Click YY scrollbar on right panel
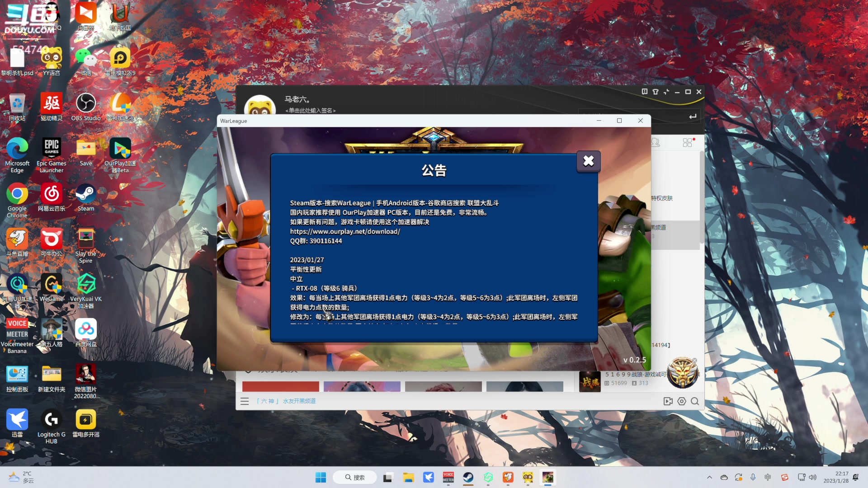The width and height of the screenshot is (868, 488). coord(702,197)
